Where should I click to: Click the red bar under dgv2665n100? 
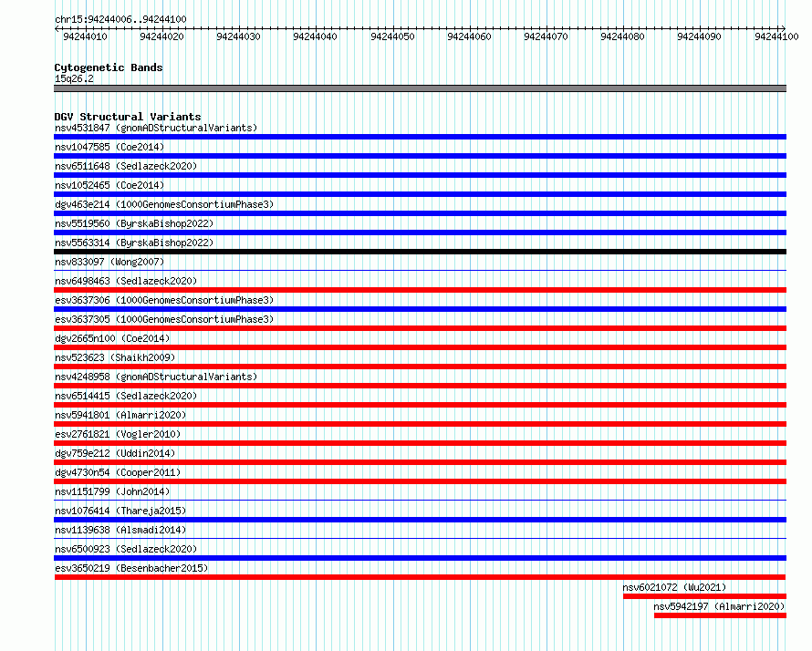click(420, 347)
